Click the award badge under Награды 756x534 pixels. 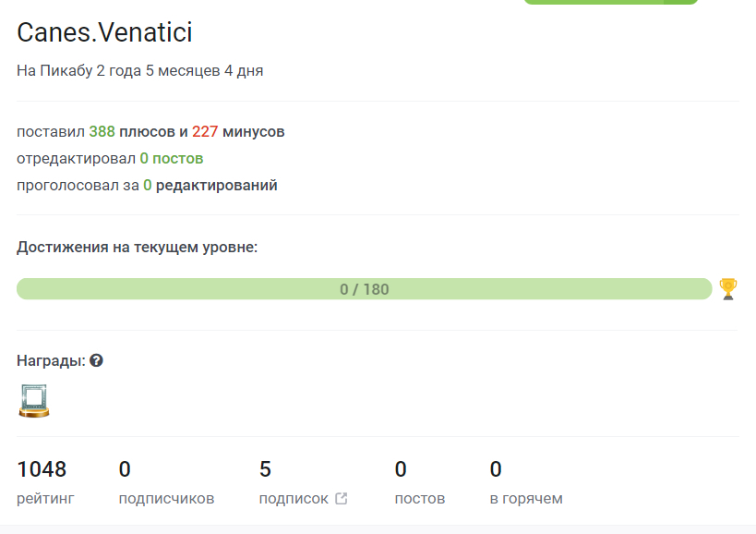(34, 400)
